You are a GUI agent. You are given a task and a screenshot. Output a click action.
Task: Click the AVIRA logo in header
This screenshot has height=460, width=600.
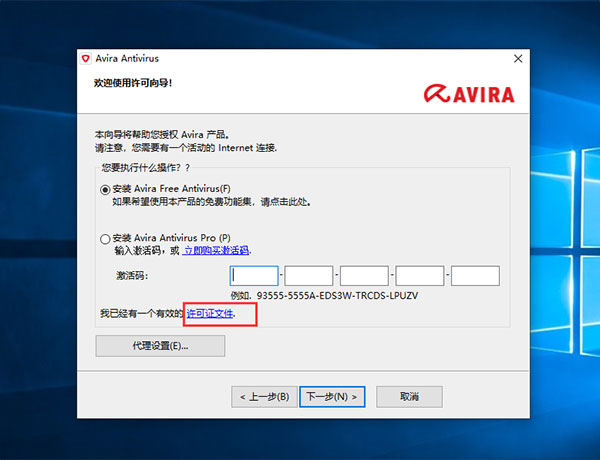[x=469, y=94]
